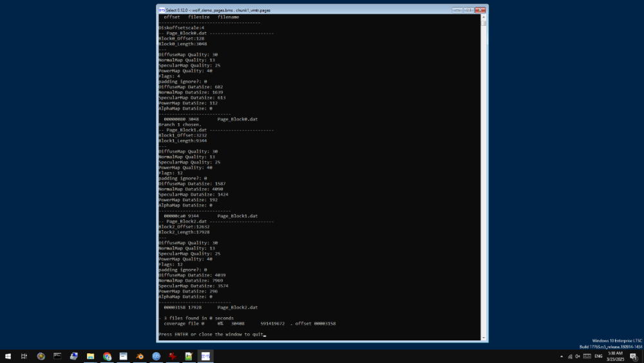This screenshot has width=644, height=363.
Task: Click the '3 files found in 0 seconds' line
Action: click(x=196, y=318)
